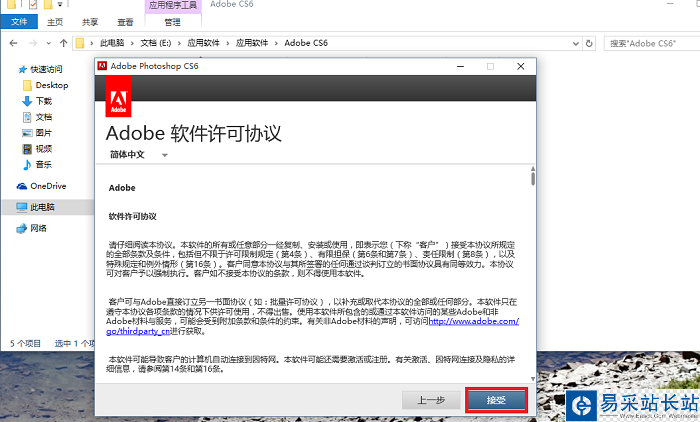Image resolution: width=700 pixels, height=422 pixels.
Task: Click the 网络 network icon
Action: pyautogui.click(x=21, y=229)
